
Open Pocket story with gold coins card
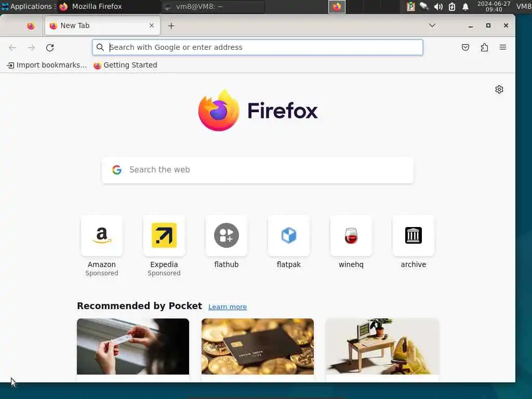(258, 347)
